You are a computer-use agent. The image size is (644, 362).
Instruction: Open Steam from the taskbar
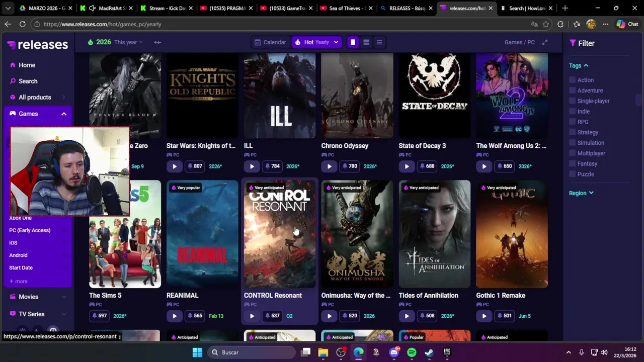[x=429, y=352]
